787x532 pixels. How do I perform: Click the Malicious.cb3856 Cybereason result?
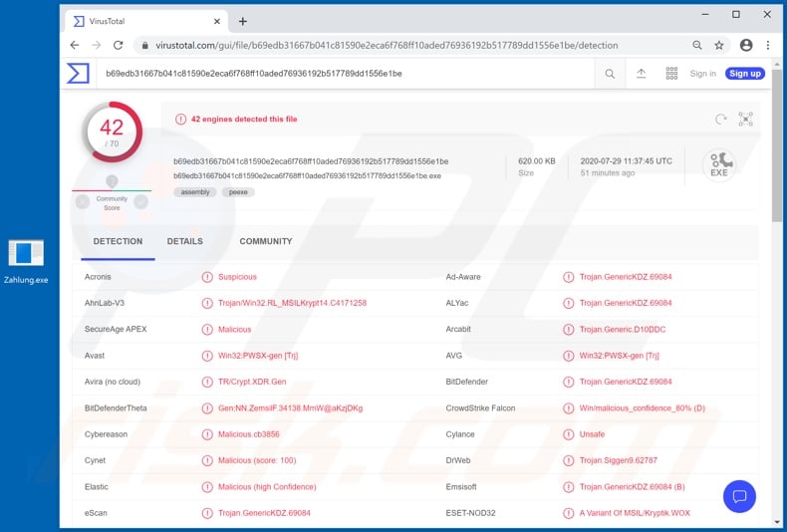click(x=248, y=434)
